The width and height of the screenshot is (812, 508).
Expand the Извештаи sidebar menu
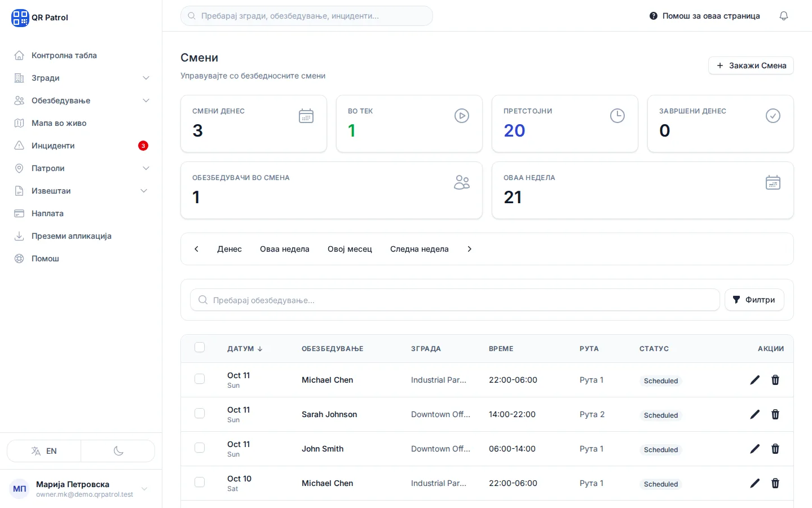coord(81,191)
